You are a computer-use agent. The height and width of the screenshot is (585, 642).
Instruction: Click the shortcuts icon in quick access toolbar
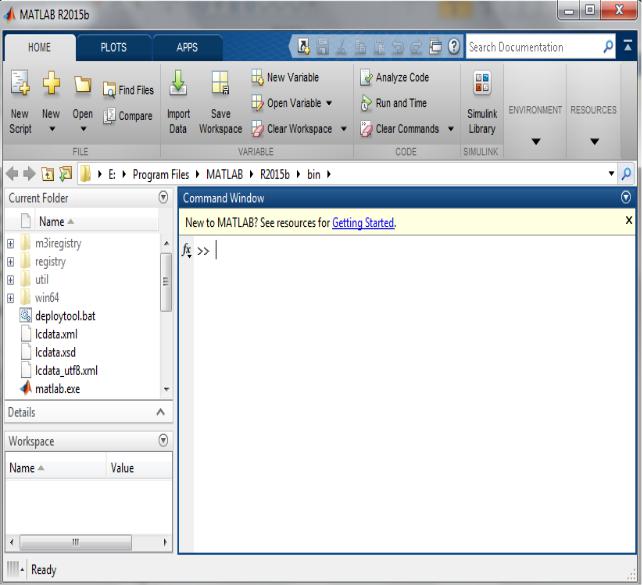[x=303, y=47]
